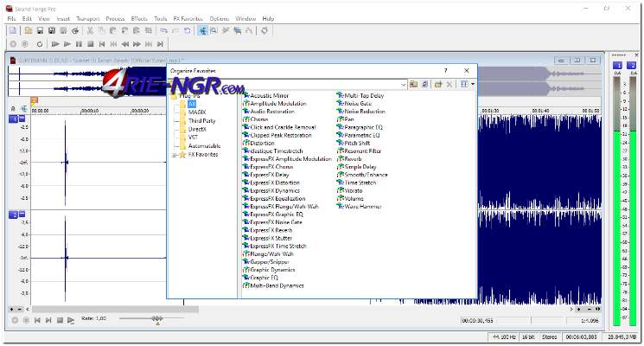Click the delete X icon in Organize Favorites

tap(450, 84)
